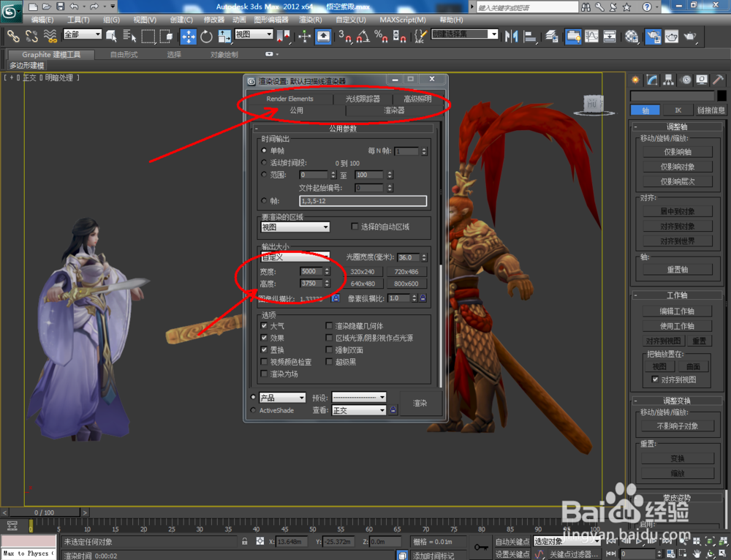Click the render dialog vertical scrollbar
The image size is (731, 560).
[x=441, y=325]
